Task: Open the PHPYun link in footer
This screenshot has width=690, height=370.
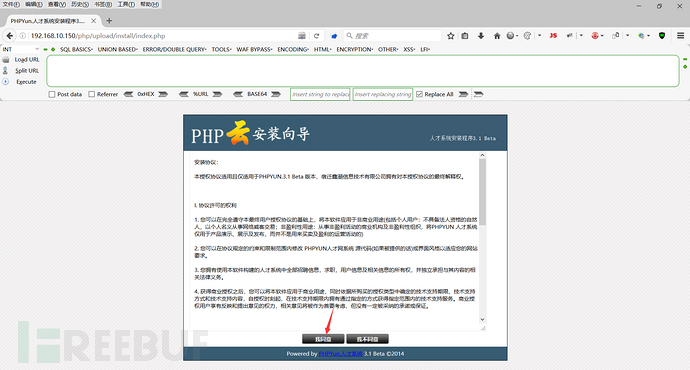Action: 340,354
